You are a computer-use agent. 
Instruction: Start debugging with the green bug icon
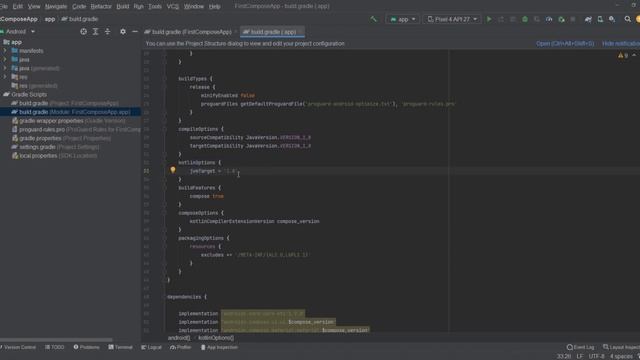(525, 19)
